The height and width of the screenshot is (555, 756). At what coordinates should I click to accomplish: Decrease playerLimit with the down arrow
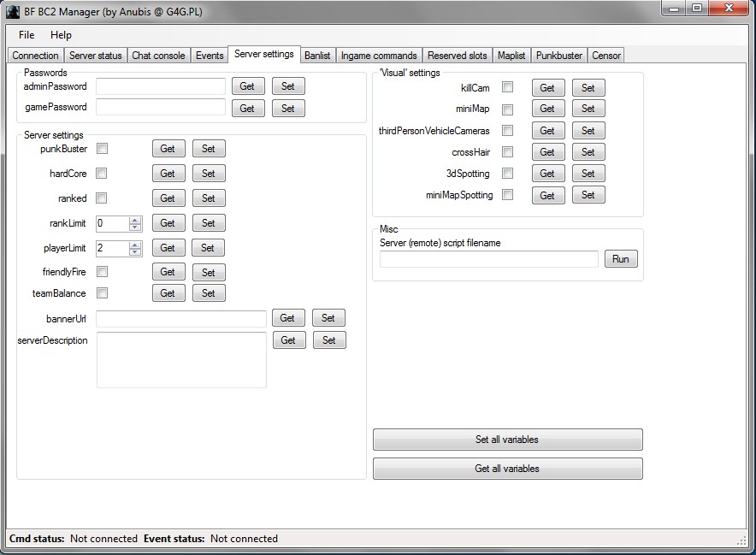[135, 252]
